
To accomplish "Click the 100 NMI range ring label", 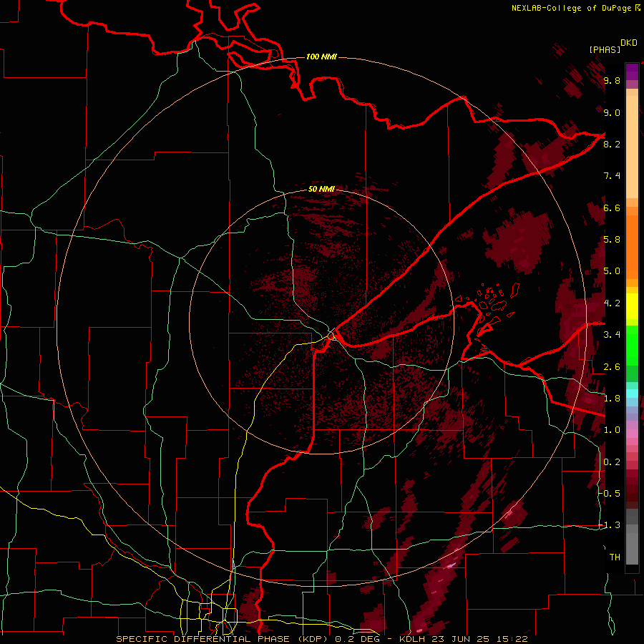I will [321, 57].
